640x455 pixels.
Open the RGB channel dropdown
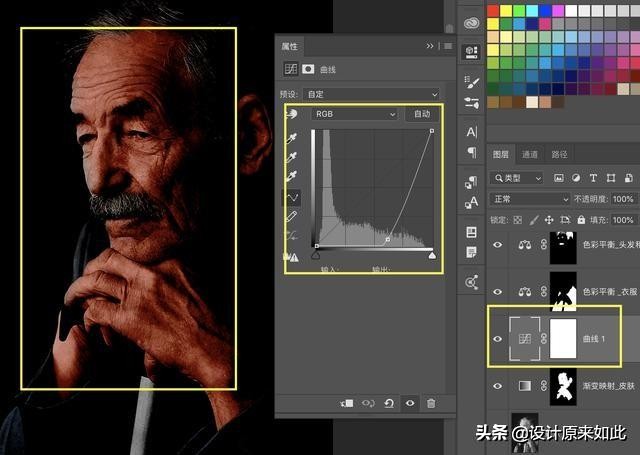point(355,114)
